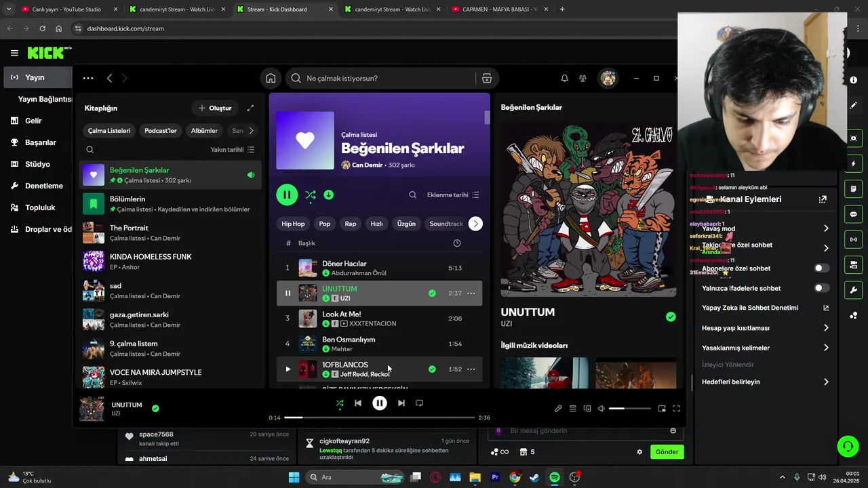Open more options for UNUTTUM track row

pyautogui.click(x=471, y=293)
